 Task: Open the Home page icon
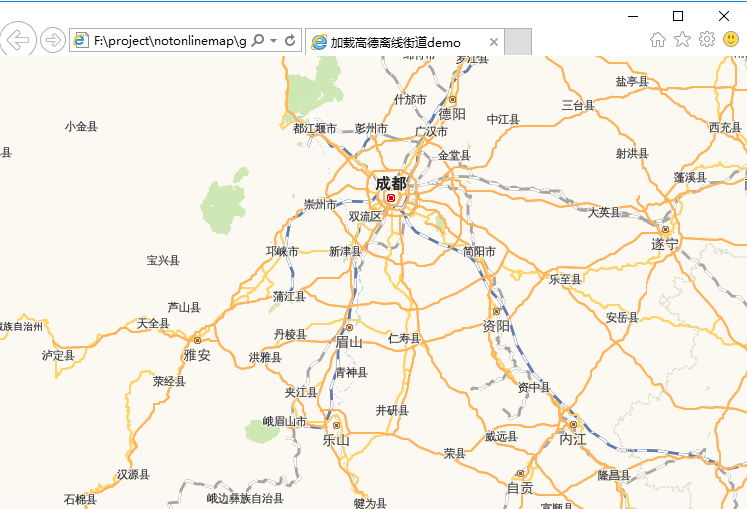coord(658,40)
